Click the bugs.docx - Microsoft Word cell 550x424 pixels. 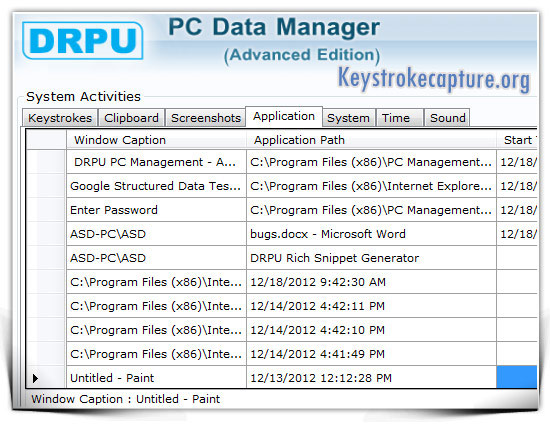pos(371,234)
